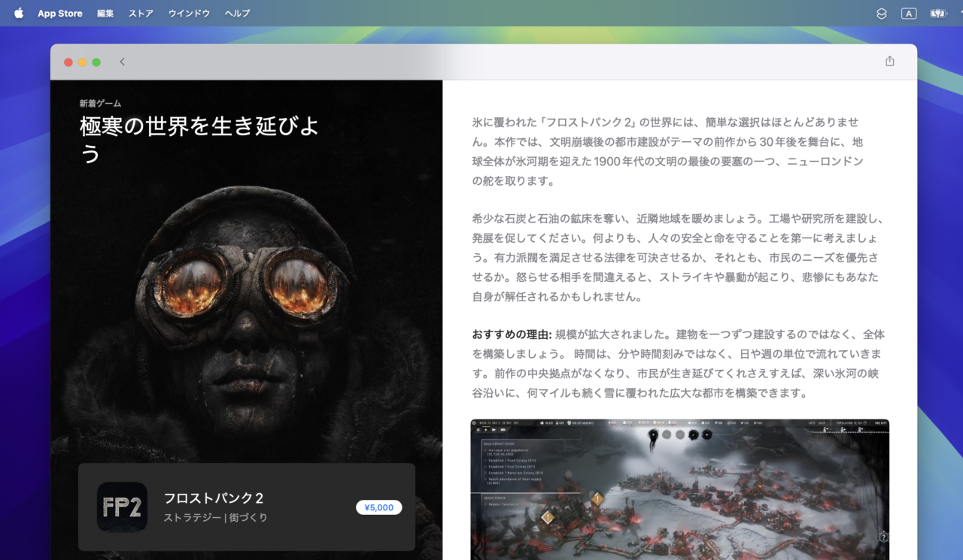The image size is (963, 560).
Task: Open the Apple menu
Action: pyautogui.click(x=19, y=13)
